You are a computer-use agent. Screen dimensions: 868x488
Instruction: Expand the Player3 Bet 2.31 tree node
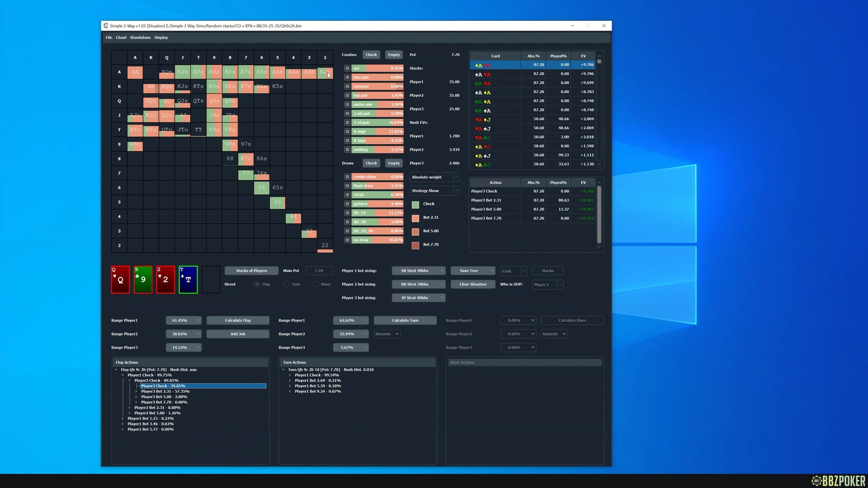[137, 391]
